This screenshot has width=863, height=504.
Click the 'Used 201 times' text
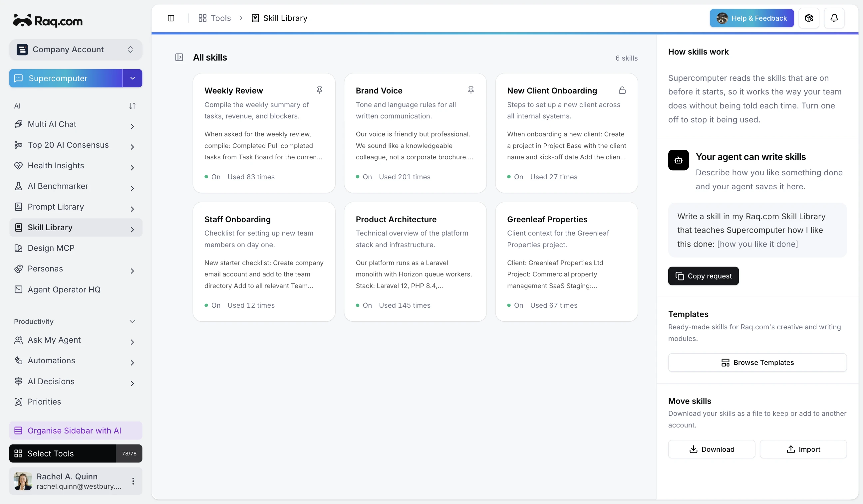[405, 177]
